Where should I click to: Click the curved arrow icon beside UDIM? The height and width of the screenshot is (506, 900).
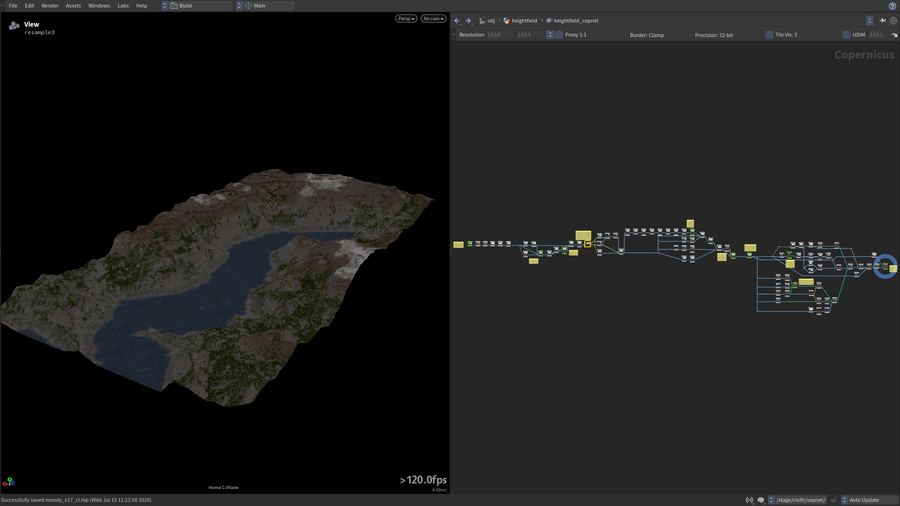[x=894, y=35]
